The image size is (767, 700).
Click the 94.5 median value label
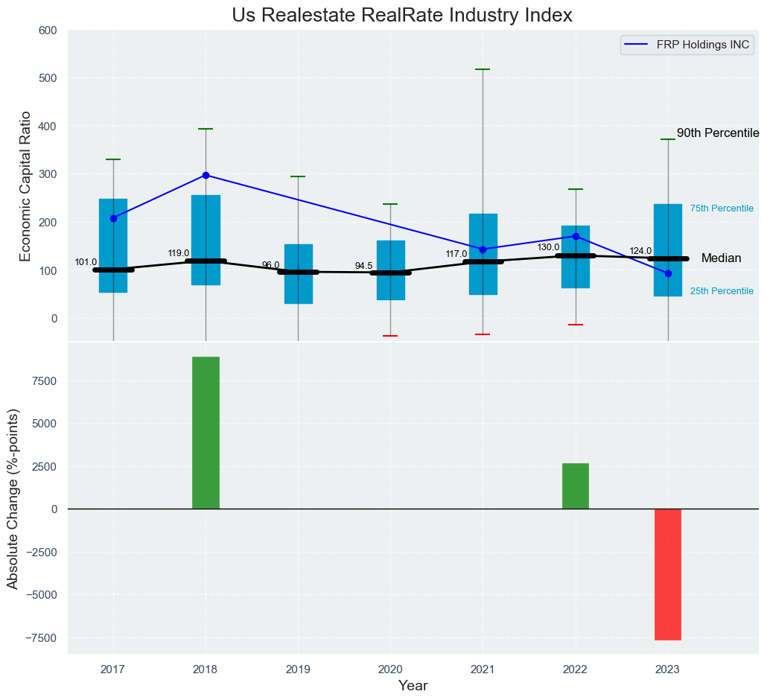pos(364,266)
